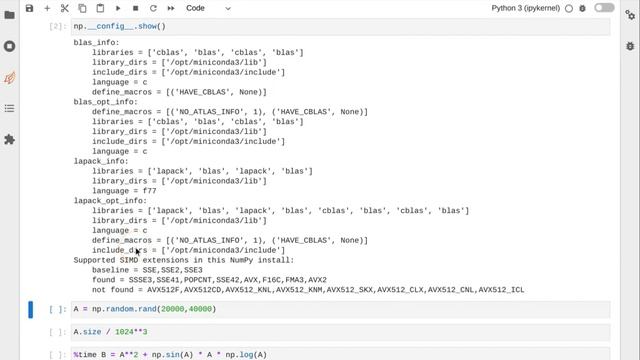
Task: Click the 'not found = AVX512F' output line
Action: 308,290
